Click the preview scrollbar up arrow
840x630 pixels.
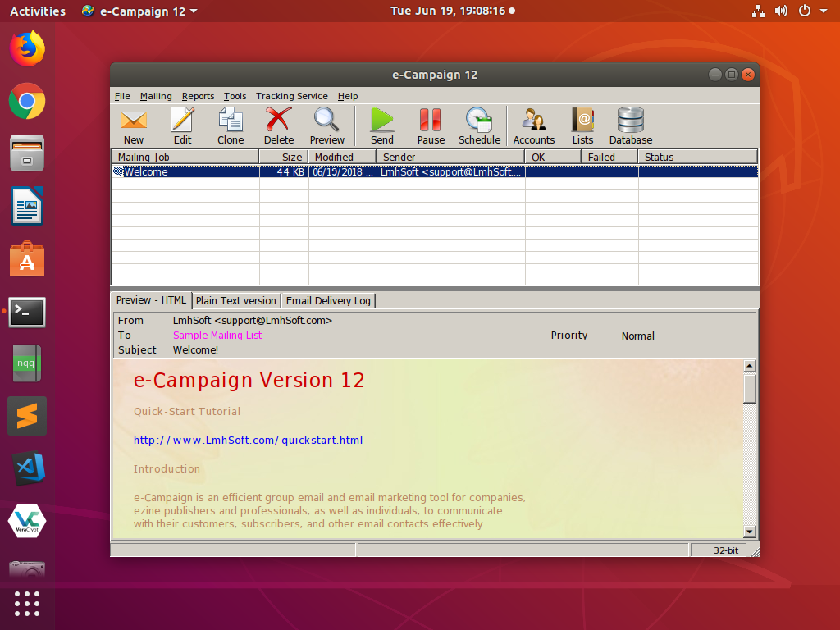(x=750, y=367)
